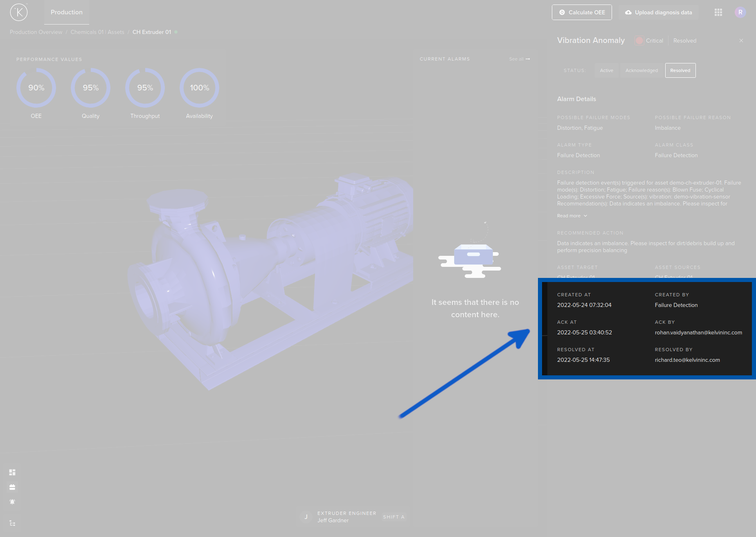Click the cloud upload icon next to diagnosis data
This screenshot has width=756, height=537.
click(628, 12)
